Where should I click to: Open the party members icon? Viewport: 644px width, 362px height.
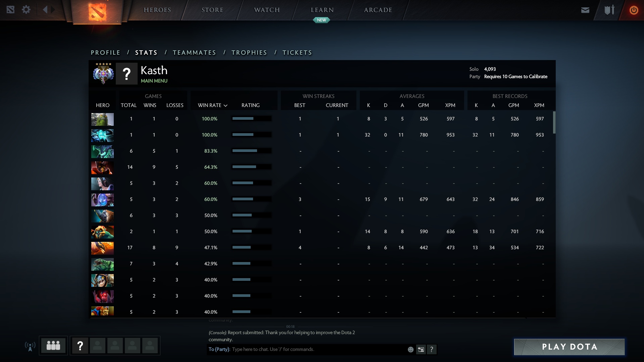[53, 345]
